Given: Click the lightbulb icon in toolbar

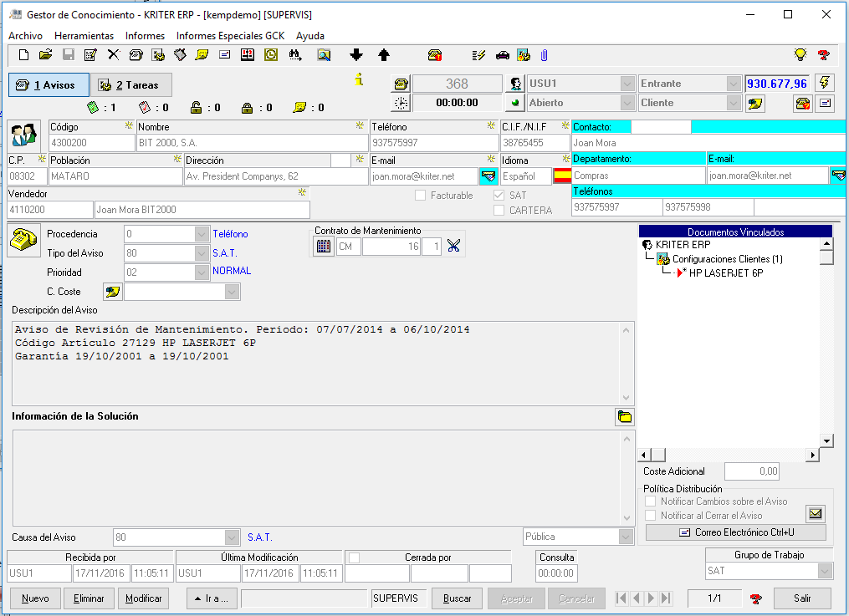Looking at the screenshot, I should [800, 54].
